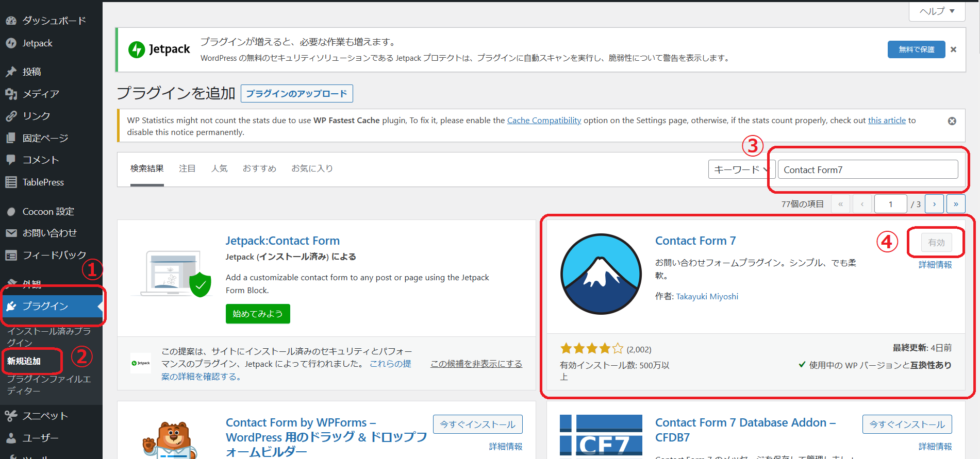
Task: Switch to the おすすめ tab
Action: pos(259,168)
